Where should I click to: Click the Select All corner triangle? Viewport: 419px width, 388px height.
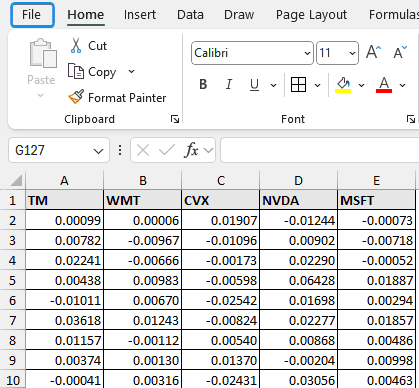click(x=16, y=180)
